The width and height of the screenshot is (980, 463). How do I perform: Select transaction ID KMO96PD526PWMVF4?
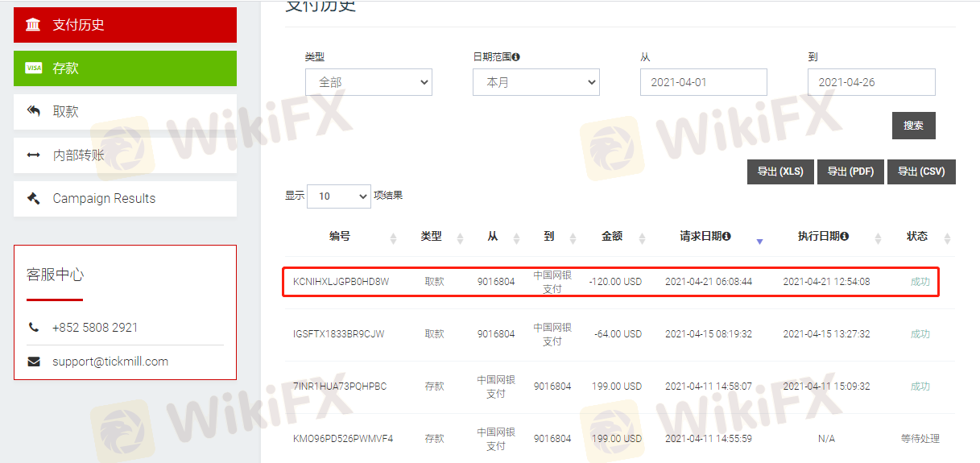click(x=343, y=439)
